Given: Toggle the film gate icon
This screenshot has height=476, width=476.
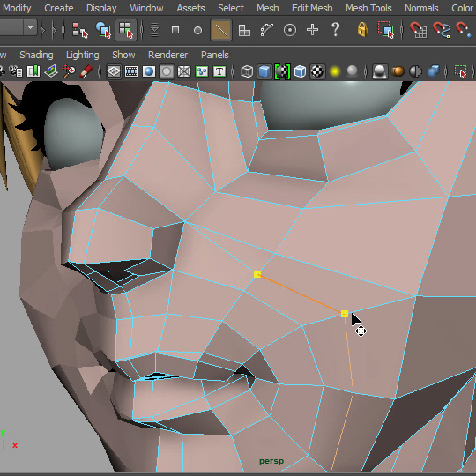Looking at the screenshot, I should point(131,72).
